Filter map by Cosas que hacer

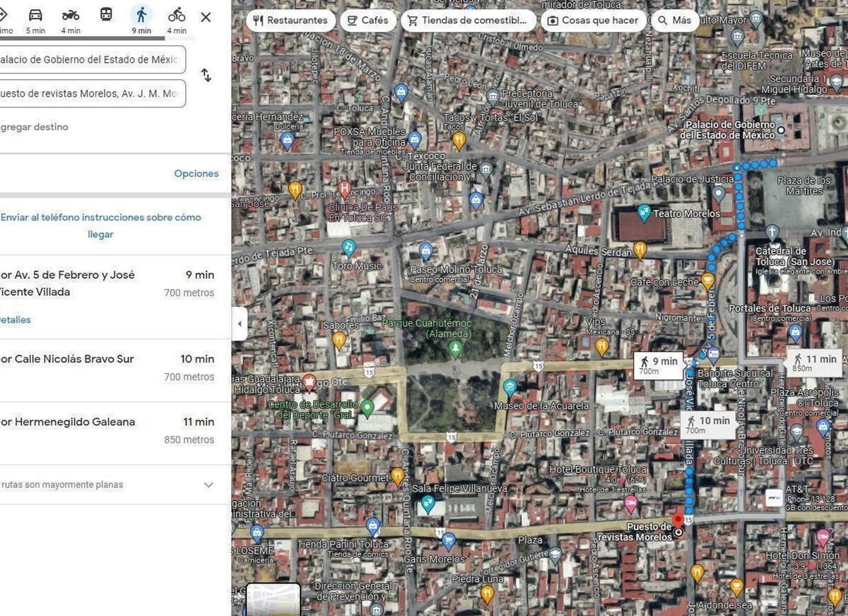tap(593, 20)
